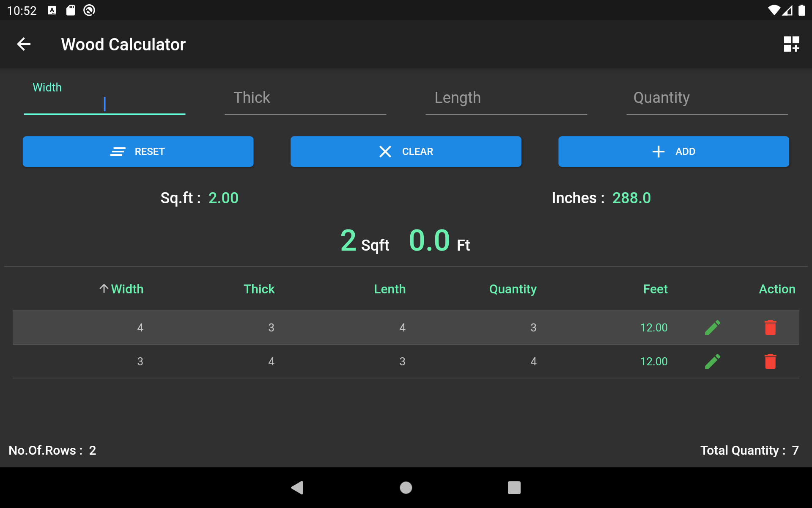Sort table by Lenth column header

click(x=390, y=289)
